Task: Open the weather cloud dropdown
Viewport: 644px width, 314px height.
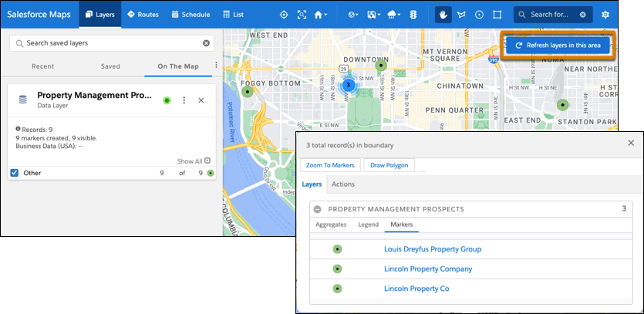Action: point(393,15)
